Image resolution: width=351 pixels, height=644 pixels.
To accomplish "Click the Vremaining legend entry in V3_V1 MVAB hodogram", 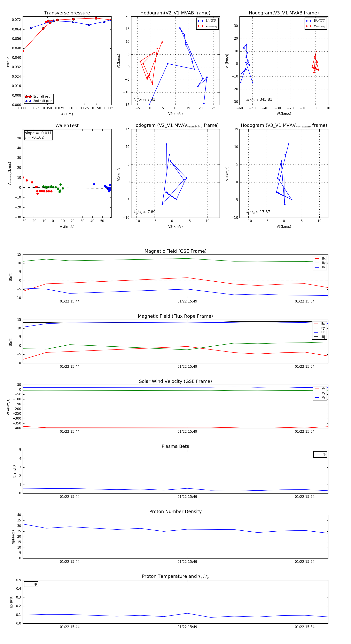I will 316,26.
